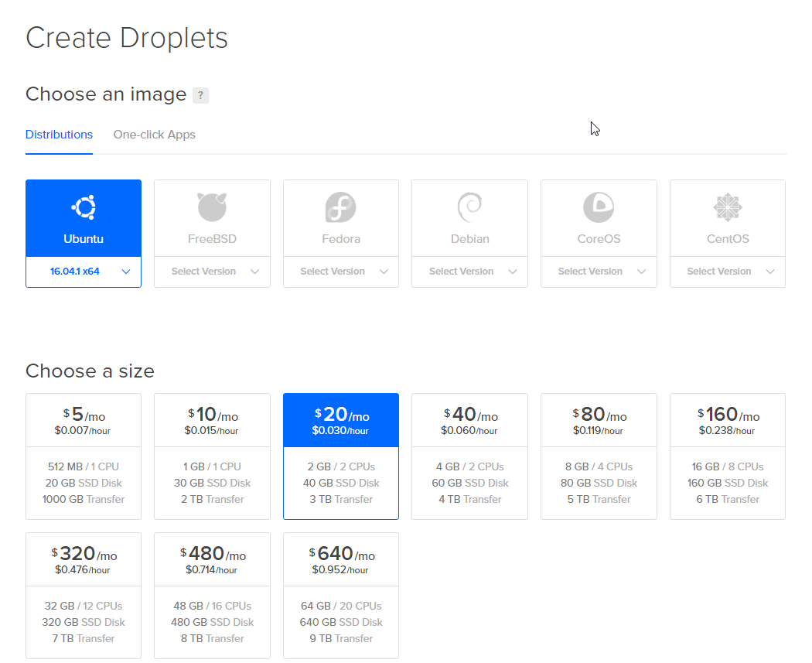Viewport: 812px width, 663px height.
Task: Choose the CoreOS logo icon
Action: (599, 207)
